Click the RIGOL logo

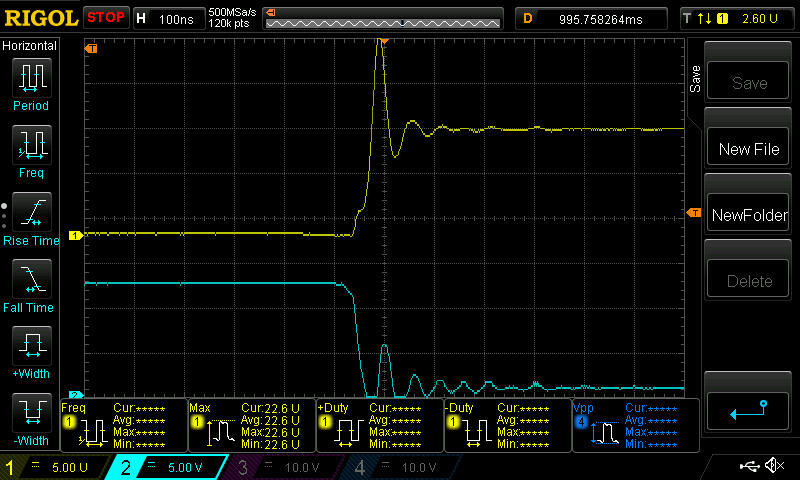pos(41,18)
